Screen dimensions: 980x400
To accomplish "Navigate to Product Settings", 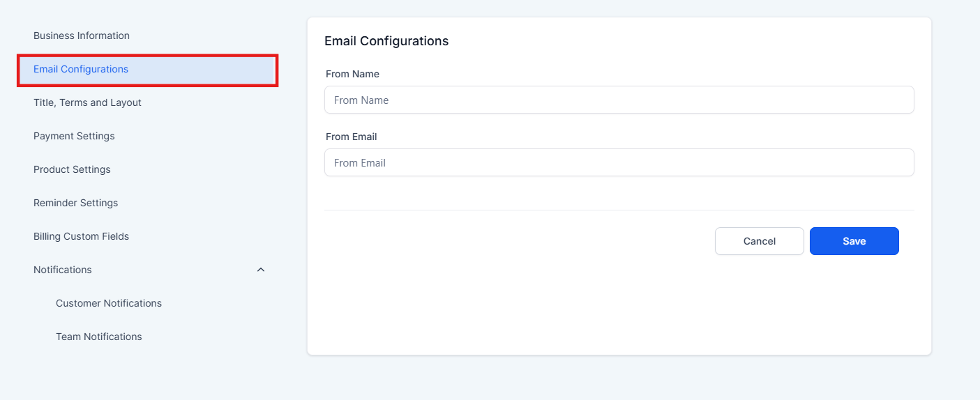I will coord(72,169).
